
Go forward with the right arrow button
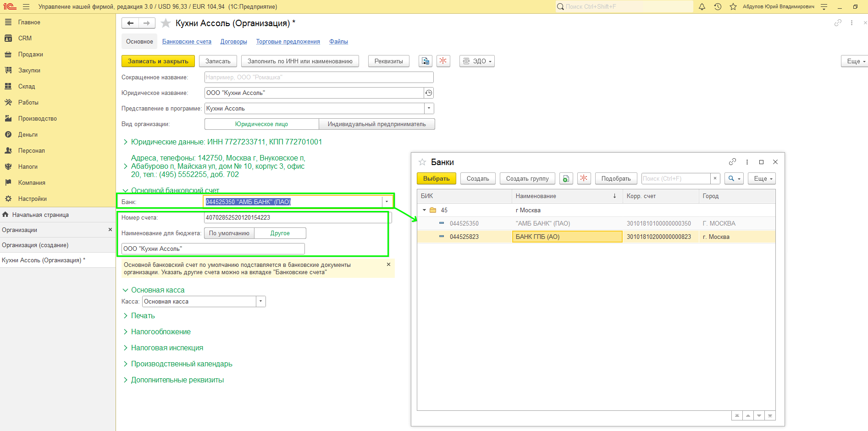147,23
